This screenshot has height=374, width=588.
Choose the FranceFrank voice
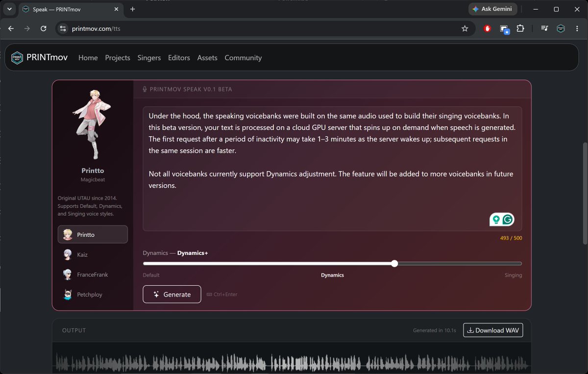[x=93, y=274]
